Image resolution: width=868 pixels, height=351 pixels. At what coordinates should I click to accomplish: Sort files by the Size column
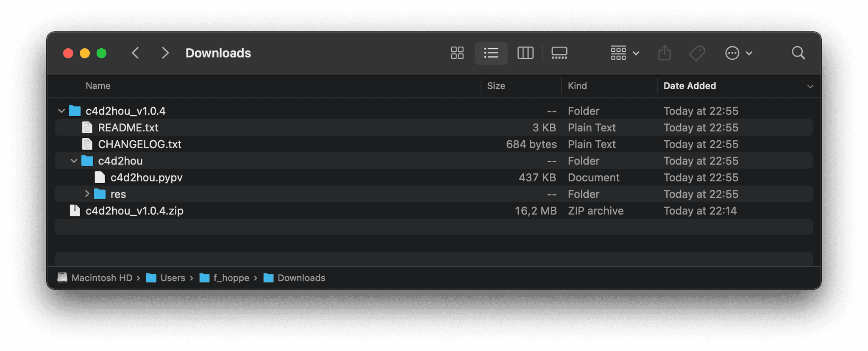496,86
